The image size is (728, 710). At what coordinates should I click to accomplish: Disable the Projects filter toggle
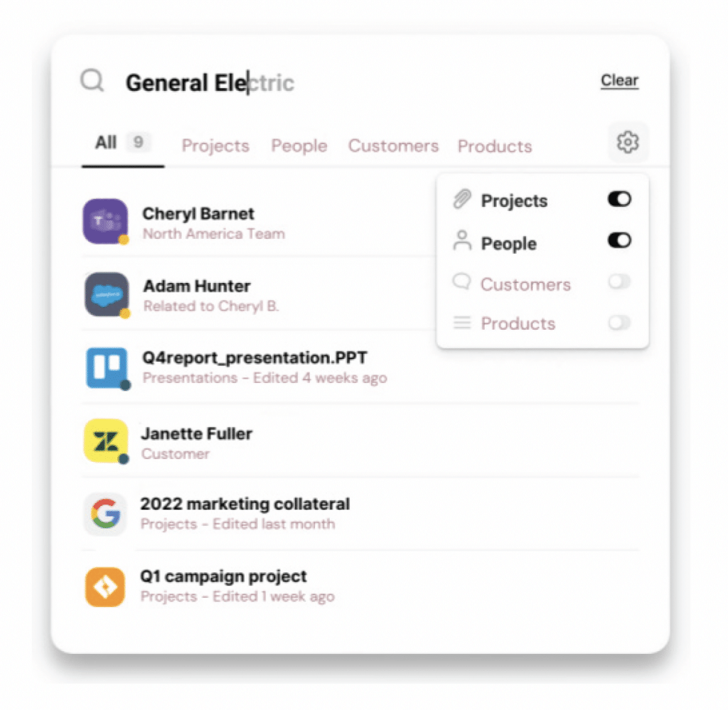point(619,199)
